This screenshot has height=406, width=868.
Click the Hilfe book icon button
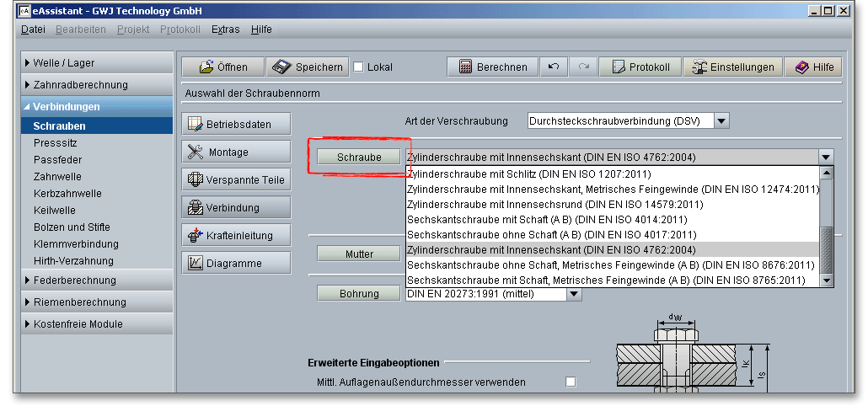point(813,67)
